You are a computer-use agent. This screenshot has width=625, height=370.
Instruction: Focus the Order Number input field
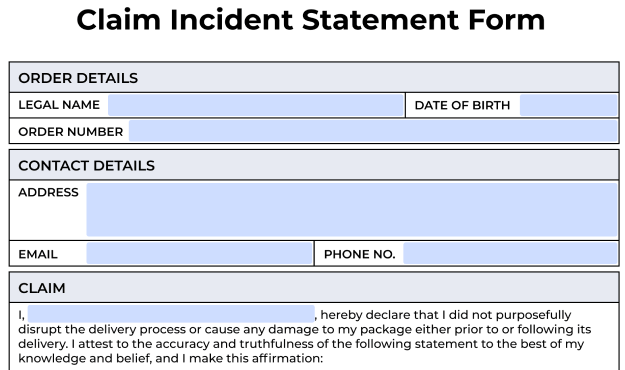pos(373,131)
